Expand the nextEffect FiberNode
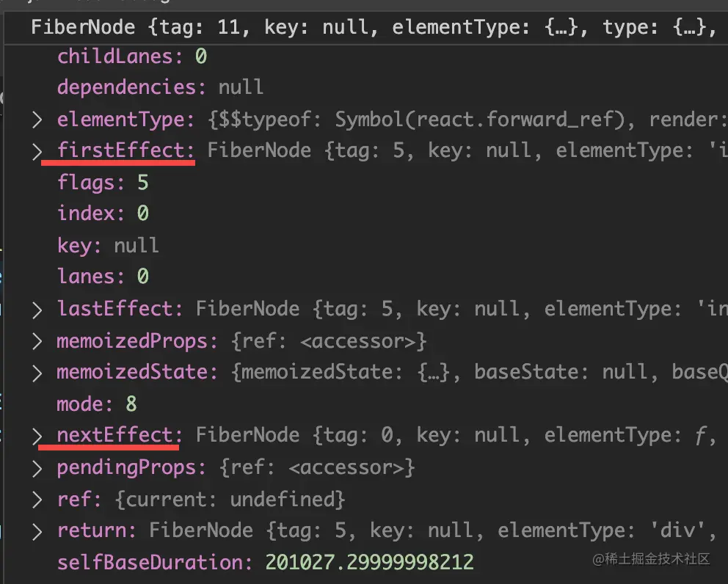This screenshot has width=728, height=584. (x=37, y=436)
